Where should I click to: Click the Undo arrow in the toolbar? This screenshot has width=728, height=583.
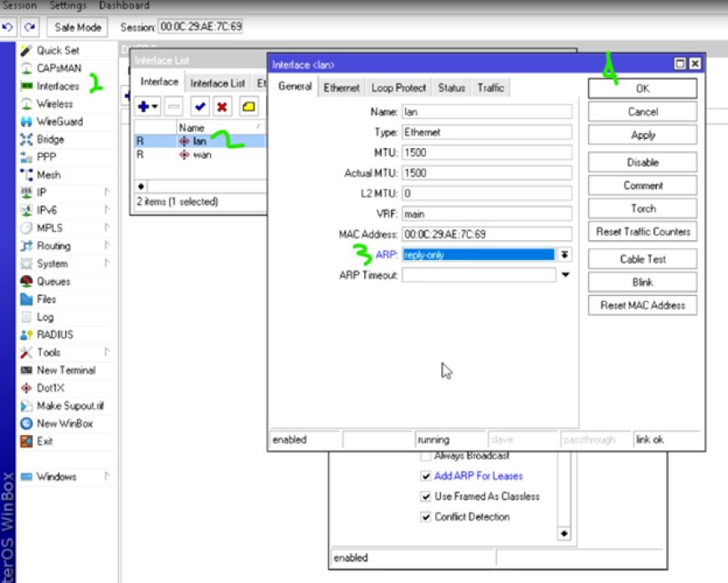(x=8, y=28)
